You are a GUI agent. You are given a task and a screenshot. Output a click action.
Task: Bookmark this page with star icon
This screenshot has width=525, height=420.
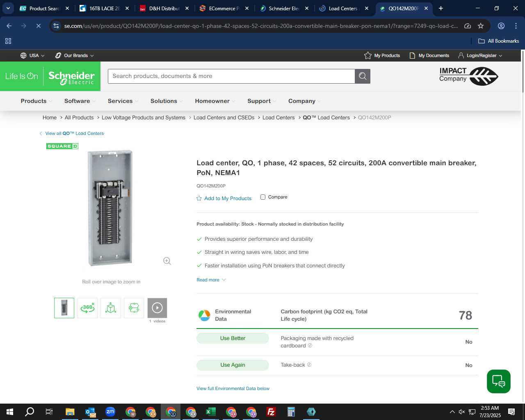tap(481, 26)
